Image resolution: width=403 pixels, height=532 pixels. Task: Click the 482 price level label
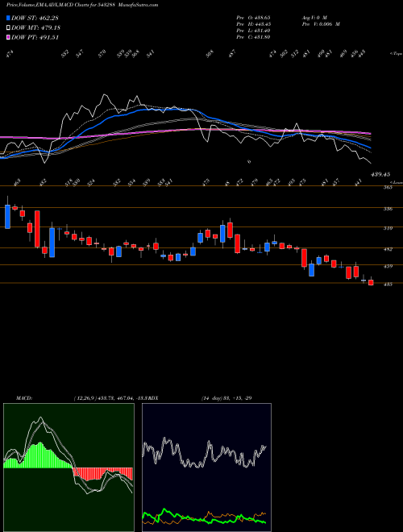(x=388, y=249)
